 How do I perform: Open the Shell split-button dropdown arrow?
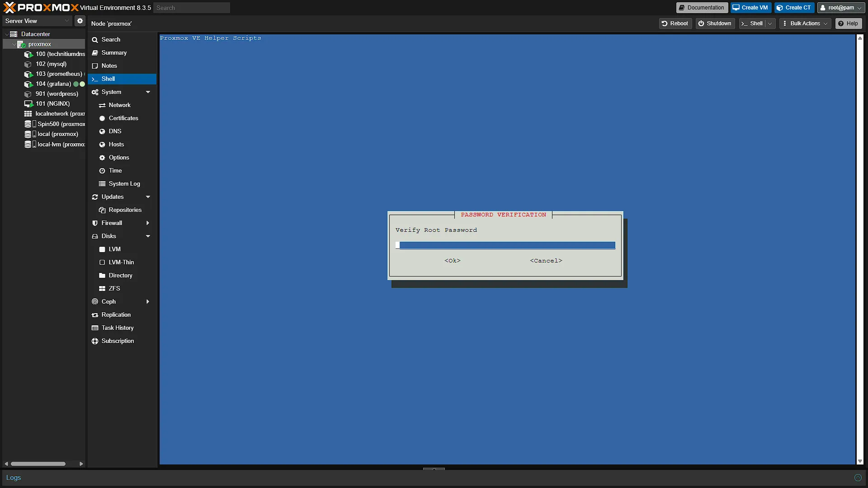(x=770, y=23)
